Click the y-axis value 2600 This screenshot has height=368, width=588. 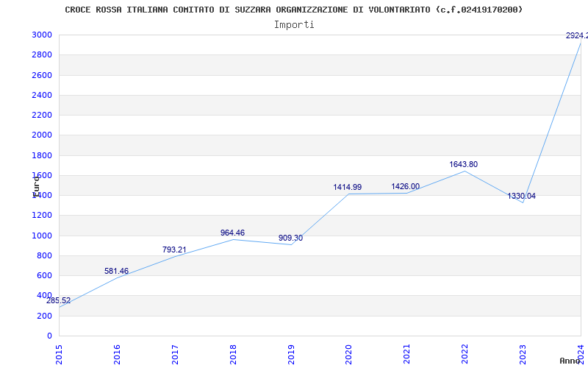pyautogui.click(x=42, y=75)
